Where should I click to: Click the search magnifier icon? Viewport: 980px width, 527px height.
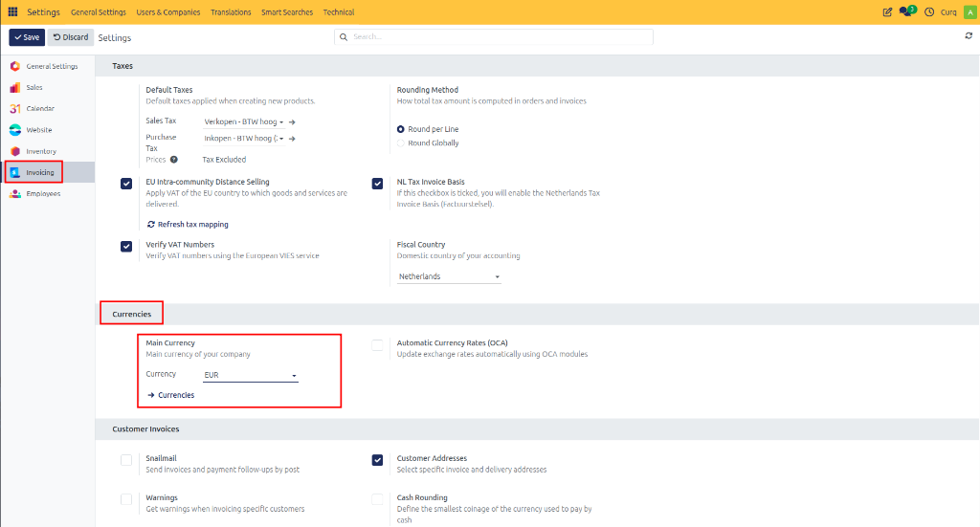[x=344, y=37]
